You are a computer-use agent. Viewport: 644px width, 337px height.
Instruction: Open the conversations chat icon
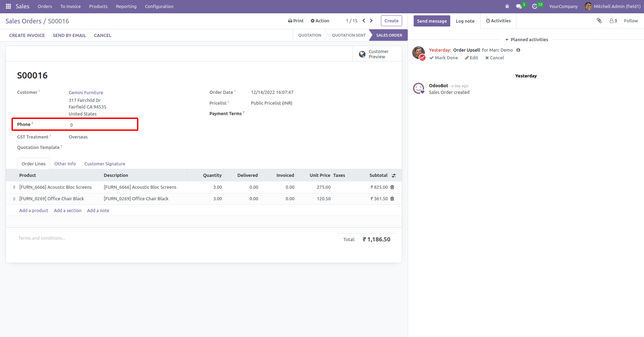click(519, 6)
